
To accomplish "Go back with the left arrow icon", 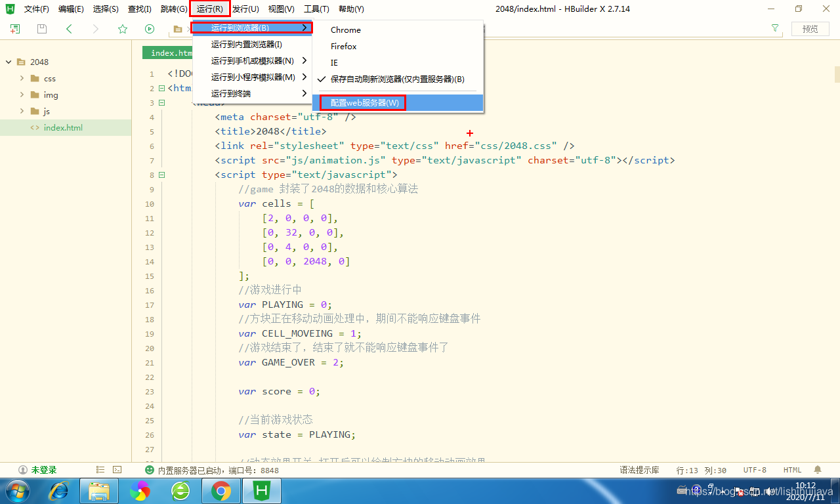I will [x=69, y=29].
